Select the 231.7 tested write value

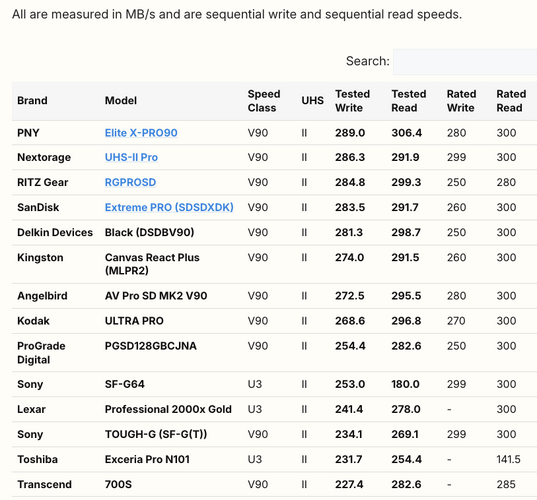click(349, 459)
